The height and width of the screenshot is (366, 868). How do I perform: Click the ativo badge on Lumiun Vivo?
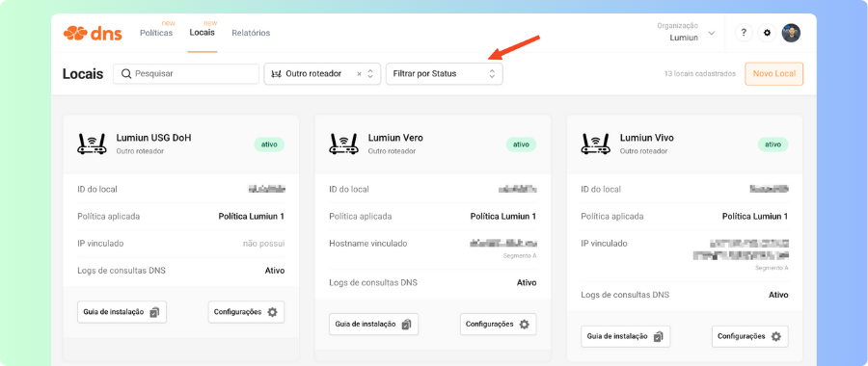point(773,144)
